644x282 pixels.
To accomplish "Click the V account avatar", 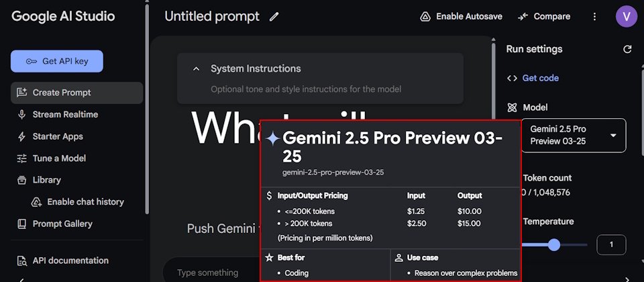I will (x=627, y=16).
